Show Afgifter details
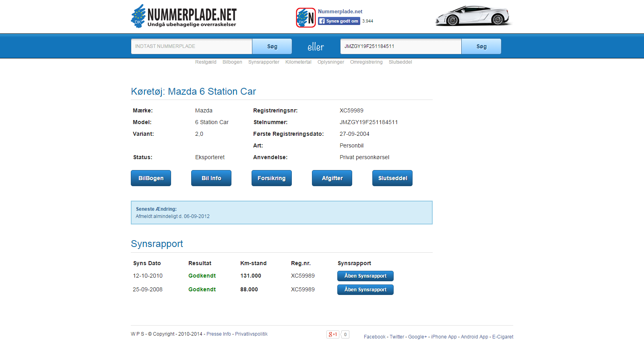This screenshot has height=355, width=644. [332, 178]
